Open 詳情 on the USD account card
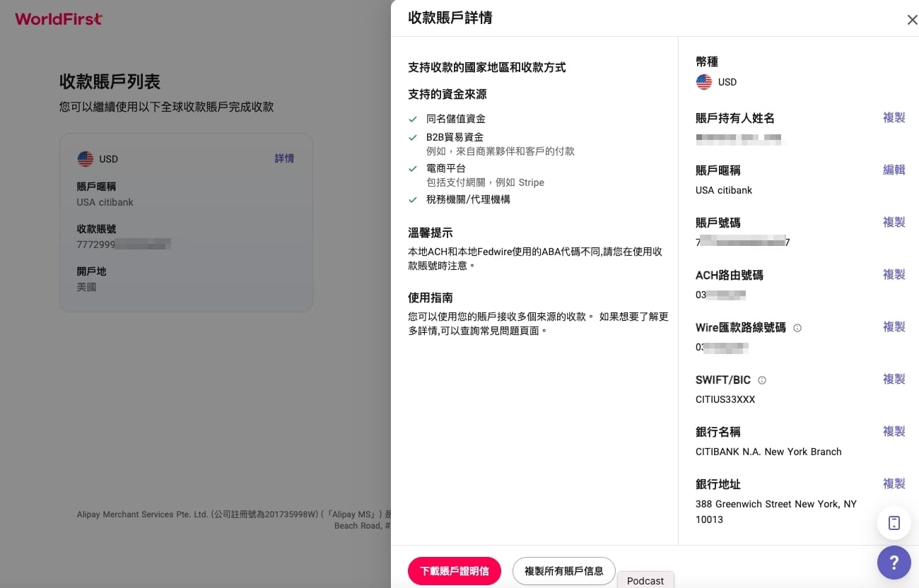This screenshot has height=588, width=919. point(284,158)
